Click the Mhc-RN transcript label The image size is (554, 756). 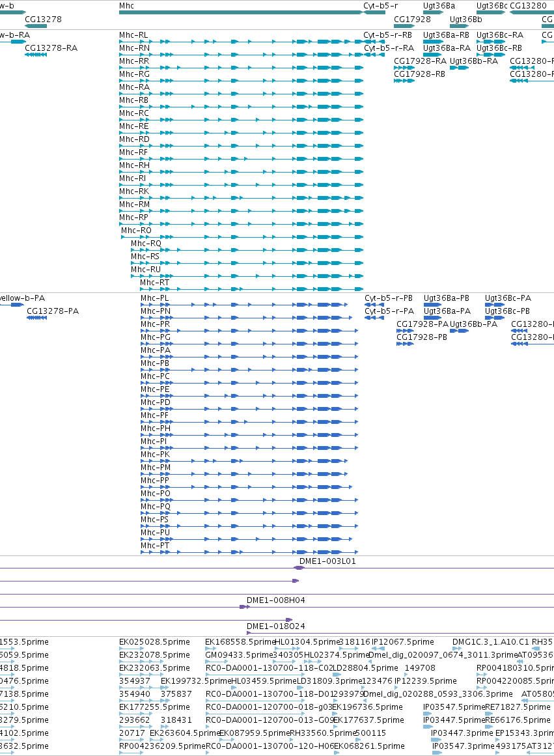coord(134,48)
